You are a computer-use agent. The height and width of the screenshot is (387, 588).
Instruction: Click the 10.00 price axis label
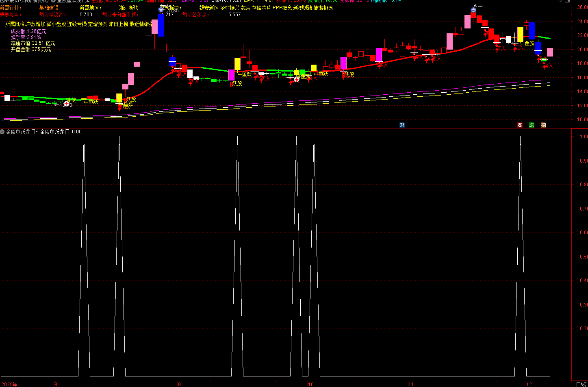[582, 120]
